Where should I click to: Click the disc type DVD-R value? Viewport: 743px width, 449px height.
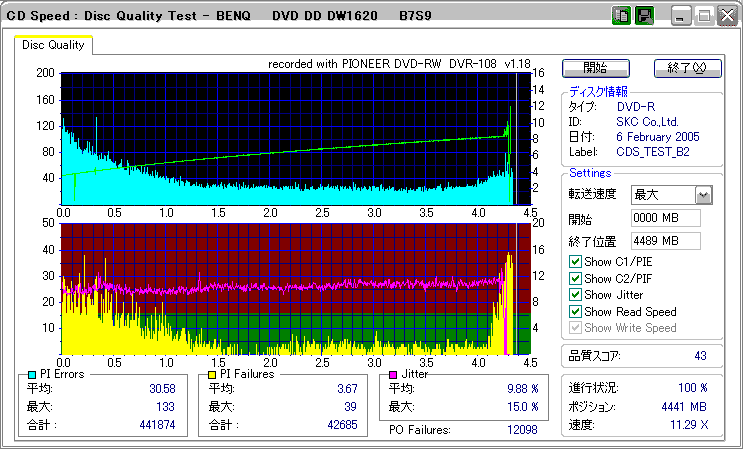(x=636, y=107)
